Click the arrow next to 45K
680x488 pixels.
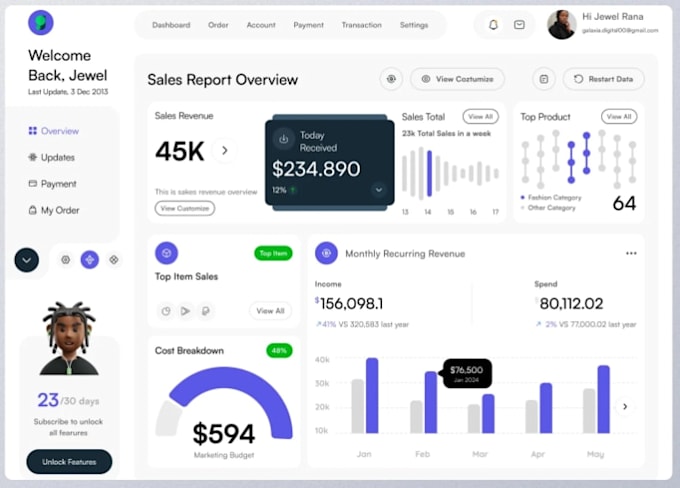point(225,151)
